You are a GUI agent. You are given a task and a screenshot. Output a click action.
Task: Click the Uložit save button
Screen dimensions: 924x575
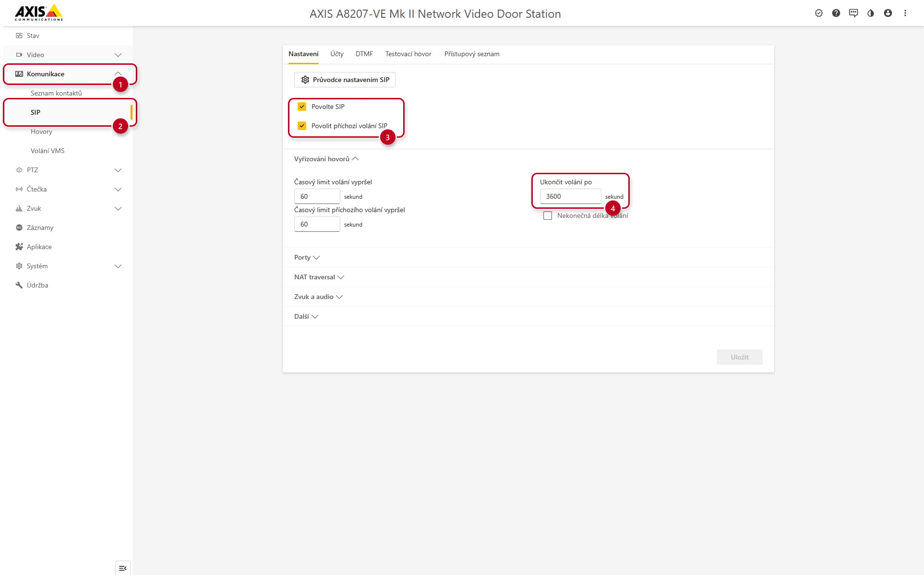(739, 357)
